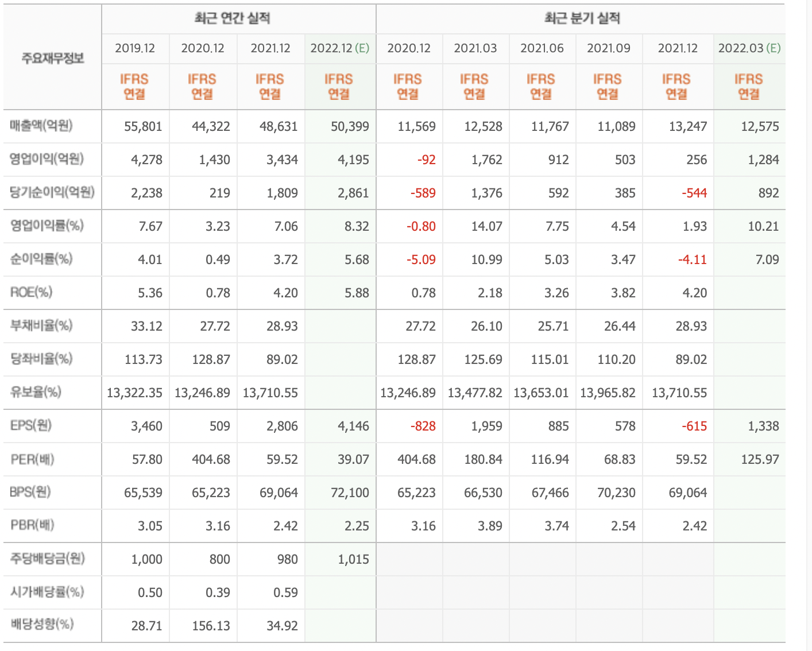812x651 pixels.
Task: Click the ROE value 5.88
Action: click(x=357, y=293)
